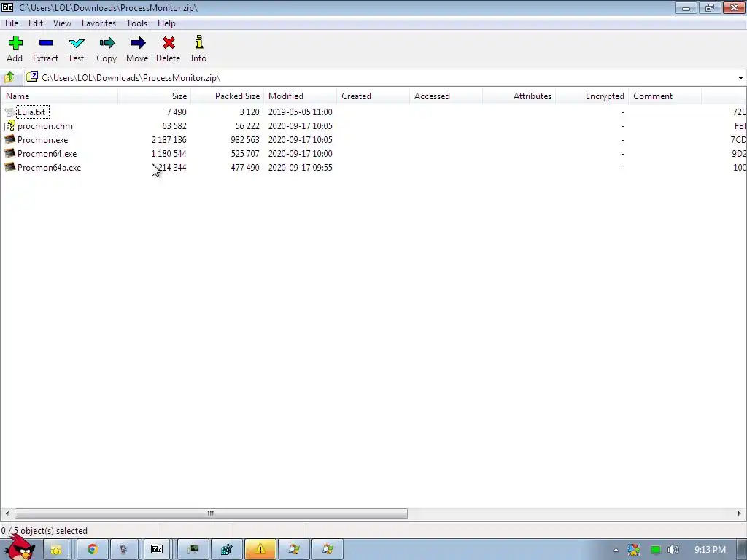Click size value 2 187 136

click(x=169, y=140)
